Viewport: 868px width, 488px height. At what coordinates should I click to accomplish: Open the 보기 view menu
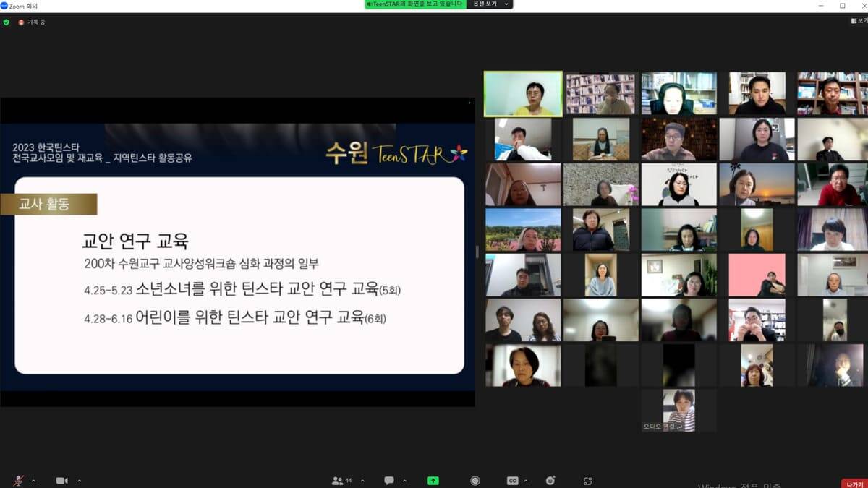[x=859, y=22]
